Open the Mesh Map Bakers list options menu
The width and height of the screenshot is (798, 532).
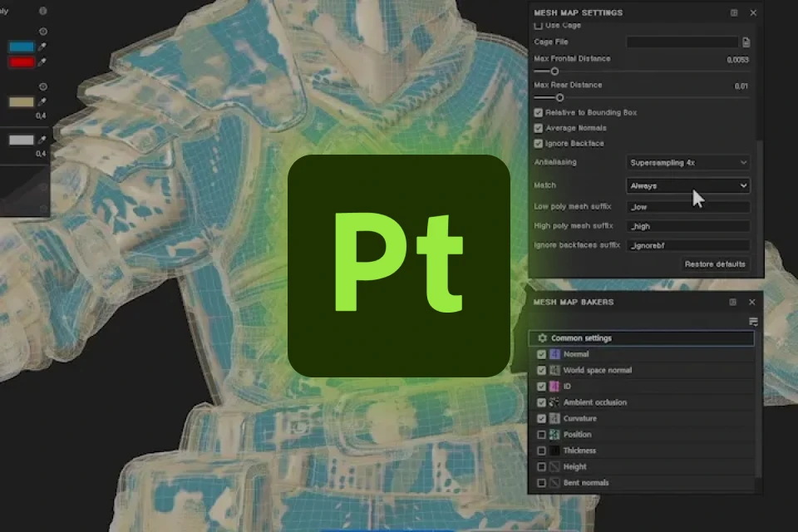pos(753,321)
